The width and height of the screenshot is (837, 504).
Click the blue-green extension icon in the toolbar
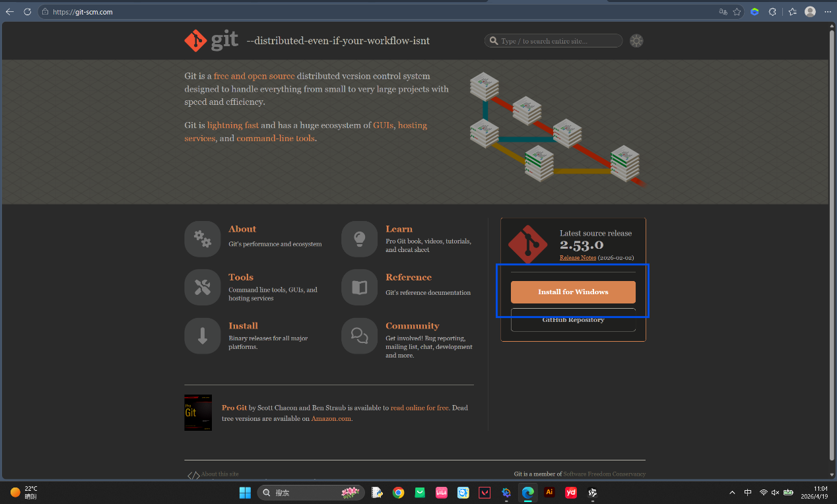coord(754,12)
